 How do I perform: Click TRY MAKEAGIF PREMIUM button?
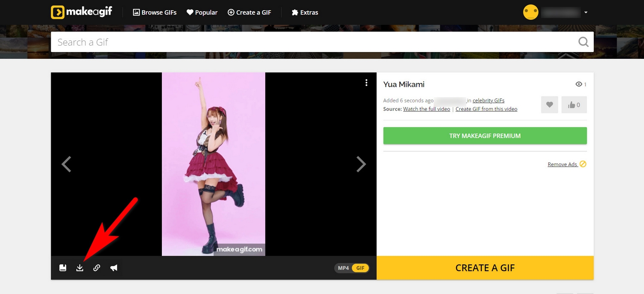click(485, 136)
